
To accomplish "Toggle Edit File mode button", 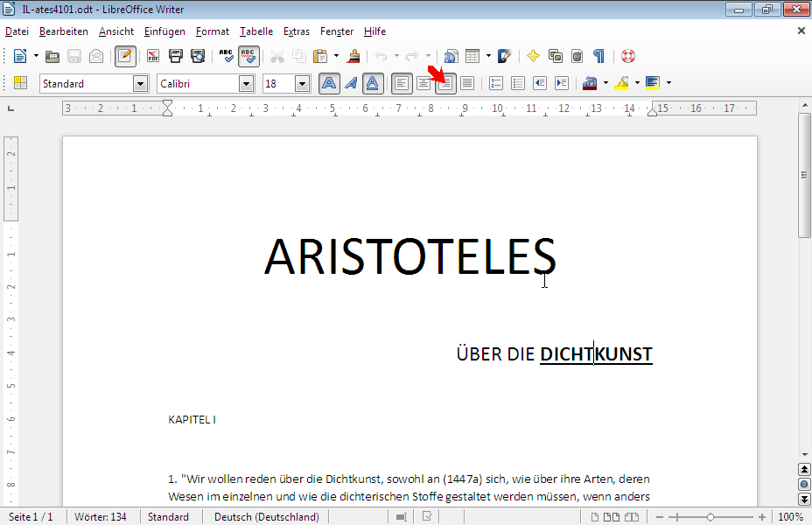I will pos(125,56).
